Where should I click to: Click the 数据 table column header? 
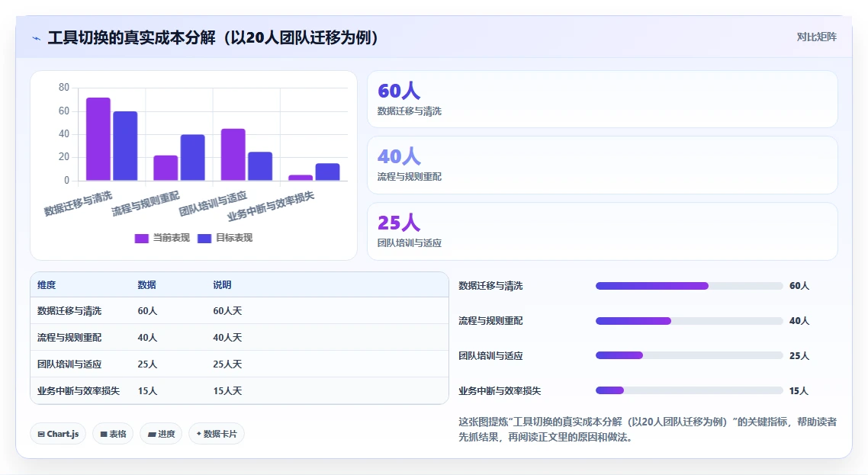coord(146,285)
